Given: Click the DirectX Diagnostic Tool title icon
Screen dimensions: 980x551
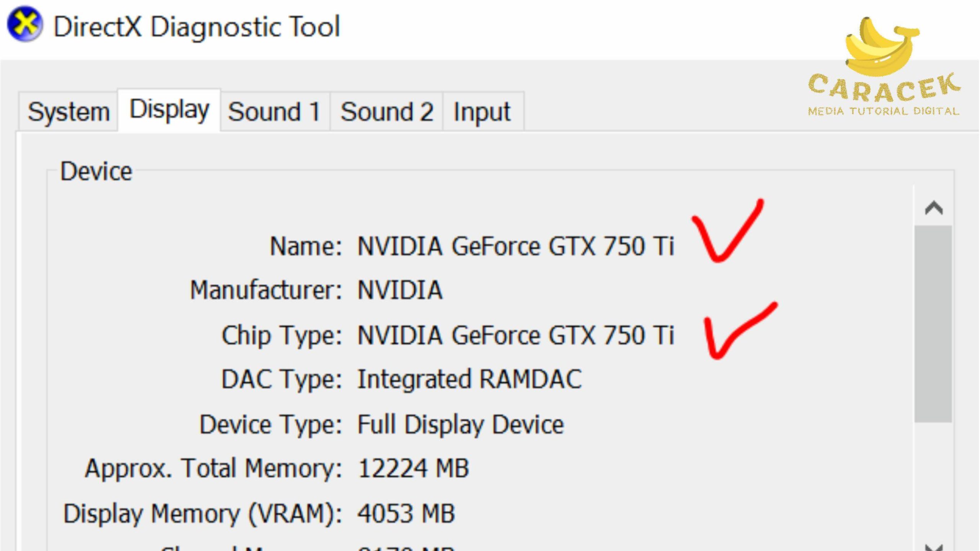Looking at the screenshot, I should (x=25, y=24).
